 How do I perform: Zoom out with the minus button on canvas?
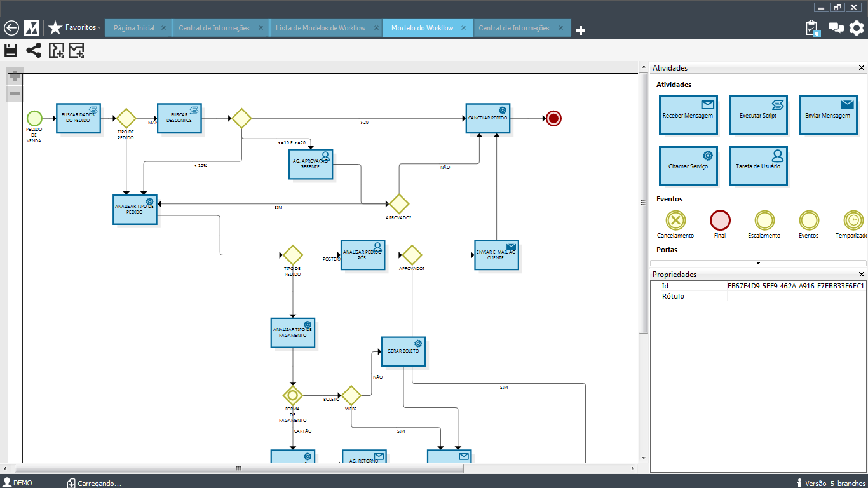pyautogui.click(x=15, y=93)
